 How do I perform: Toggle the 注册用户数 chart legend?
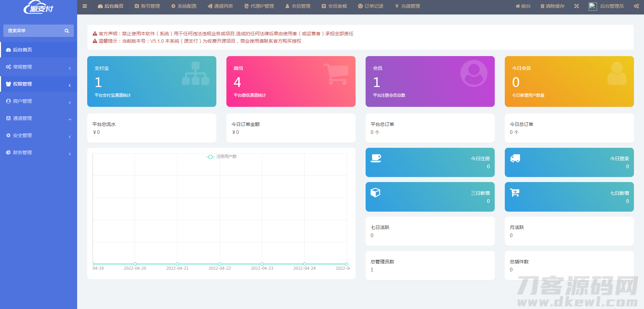click(222, 157)
